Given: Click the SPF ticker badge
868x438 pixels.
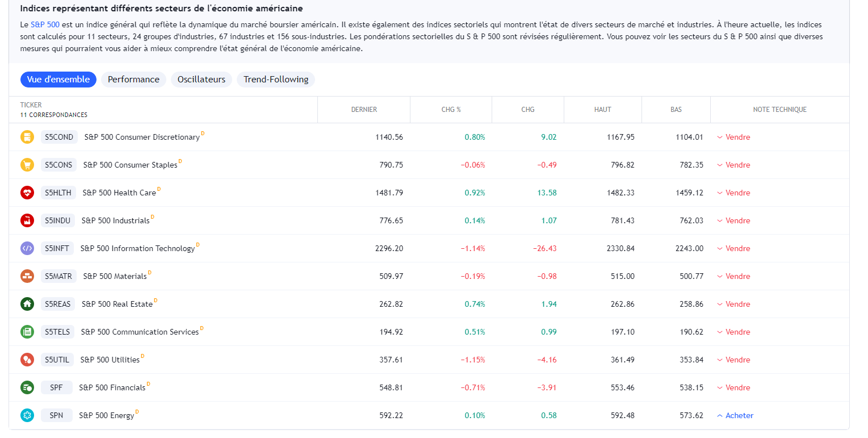Looking at the screenshot, I should pos(56,387).
